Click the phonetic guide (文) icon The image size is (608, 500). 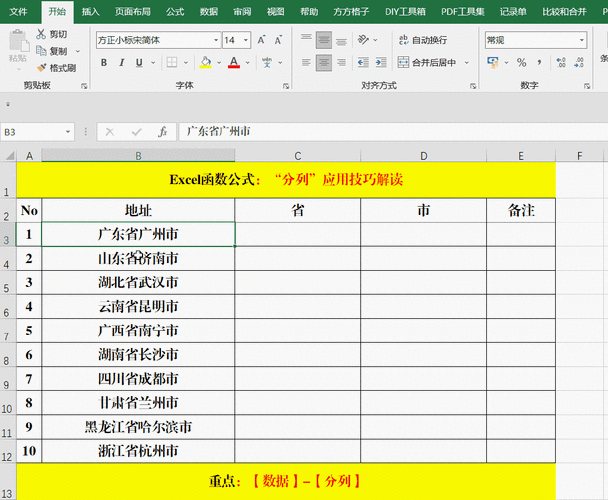267,62
